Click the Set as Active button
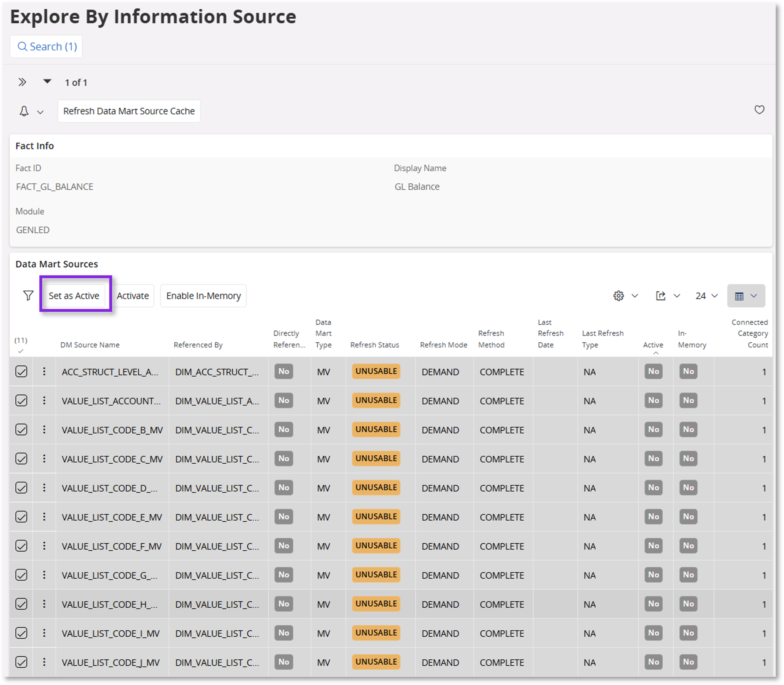 coord(74,296)
